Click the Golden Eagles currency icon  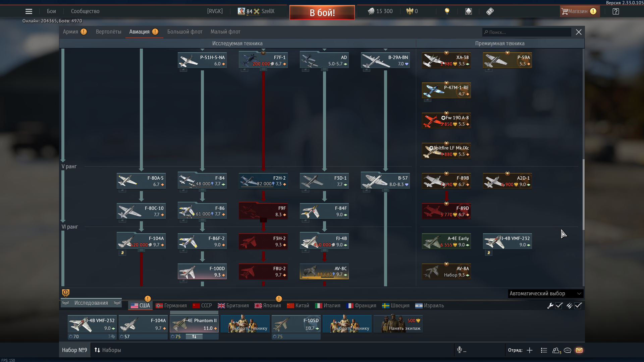[410, 11]
